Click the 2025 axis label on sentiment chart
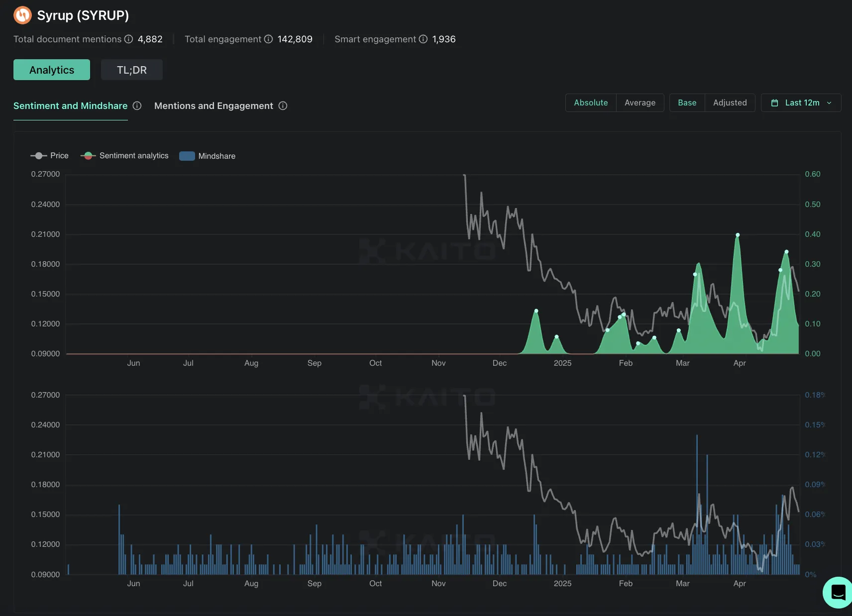 point(562,363)
